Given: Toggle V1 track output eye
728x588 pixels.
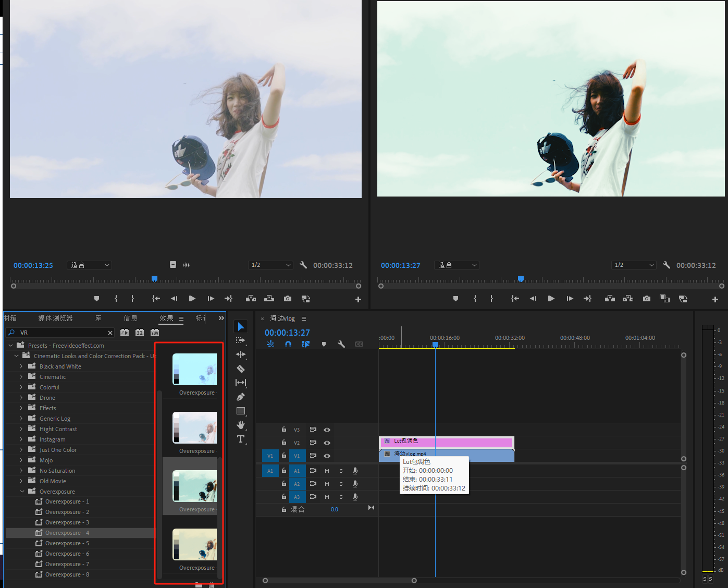Looking at the screenshot, I should [x=327, y=456].
